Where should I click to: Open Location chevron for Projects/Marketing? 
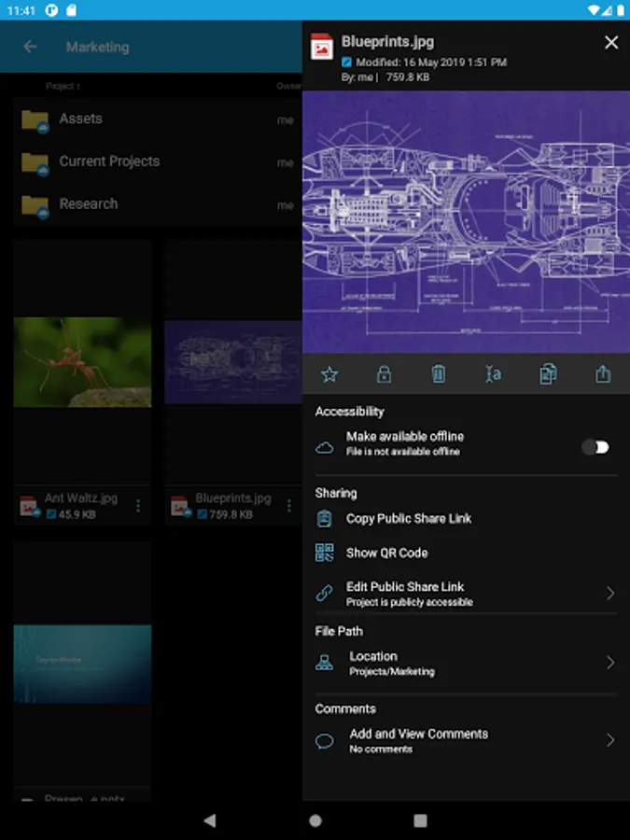[x=610, y=663]
